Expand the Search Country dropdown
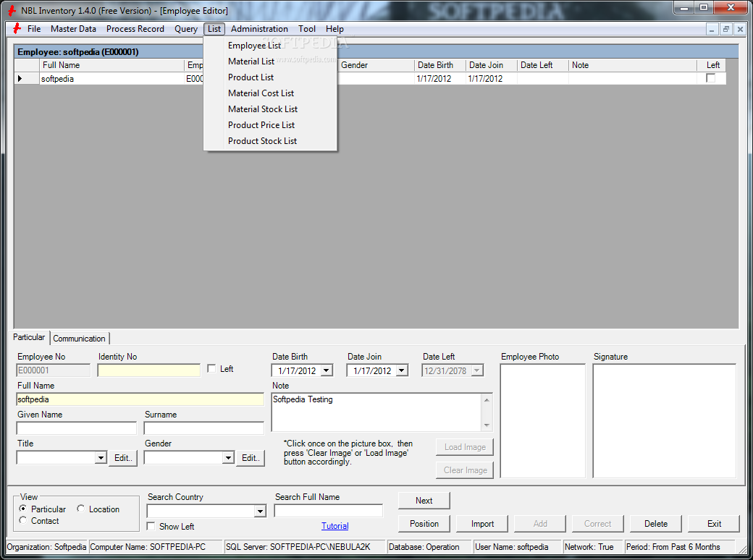Image resolution: width=753 pixels, height=560 pixels. (260, 511)
